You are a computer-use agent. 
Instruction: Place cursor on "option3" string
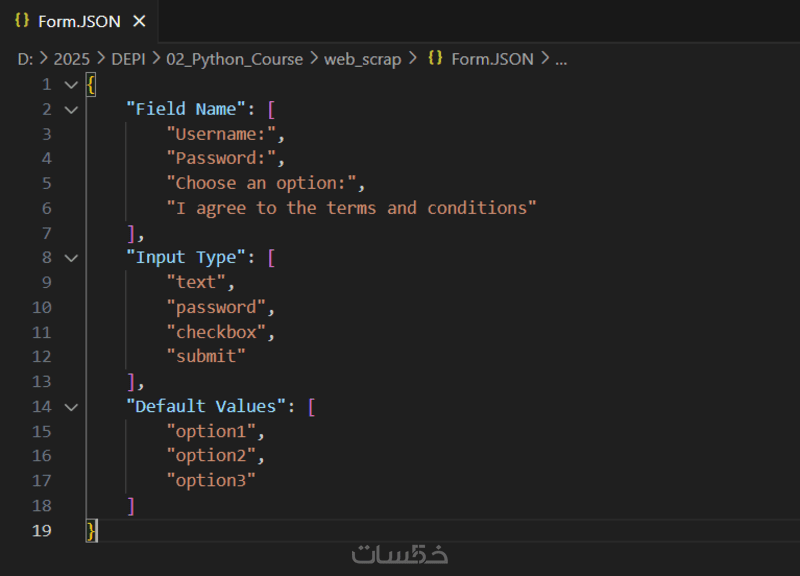pos(211,481)
